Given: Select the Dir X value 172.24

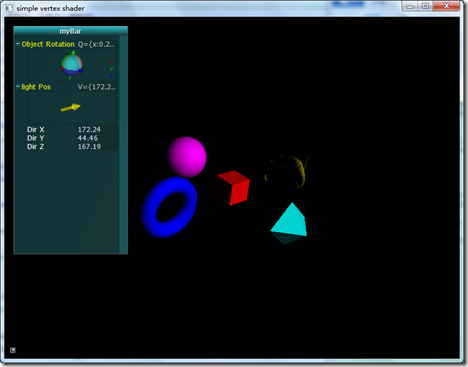Looking at the screenshot, I should tap(89, 129).
